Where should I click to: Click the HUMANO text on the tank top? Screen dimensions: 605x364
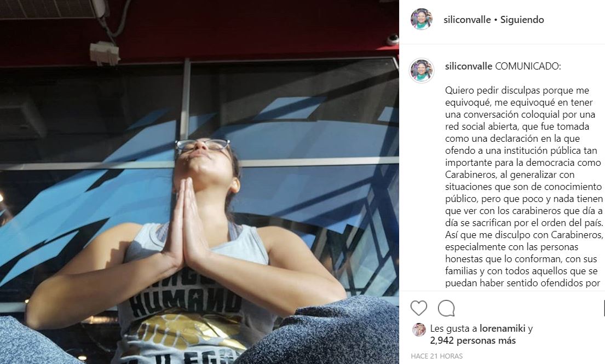185,301
